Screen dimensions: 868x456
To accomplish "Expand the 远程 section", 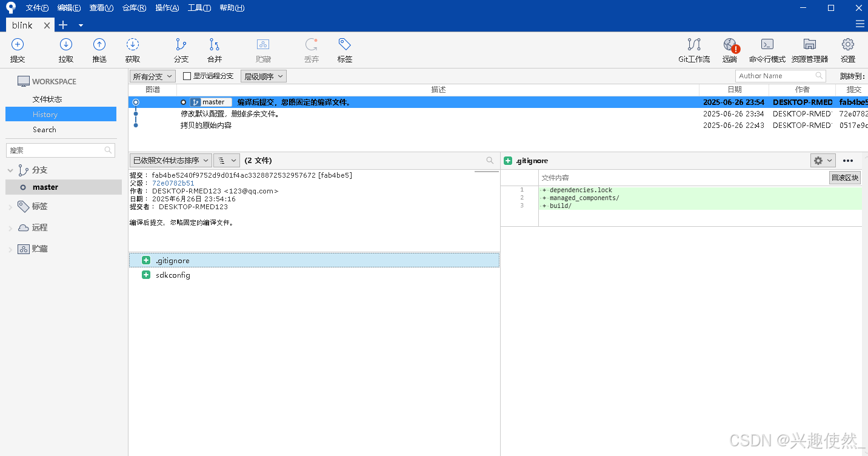I will pos(10,228).
